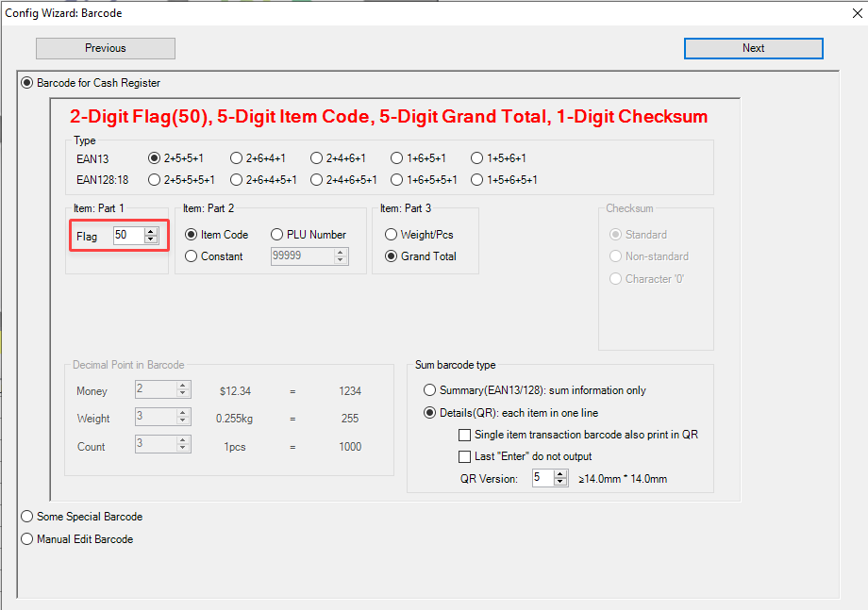Viewport: 868px width, 610px height.
Task: Enable single item transaction barcode in QR
Action: coord(464,435)
